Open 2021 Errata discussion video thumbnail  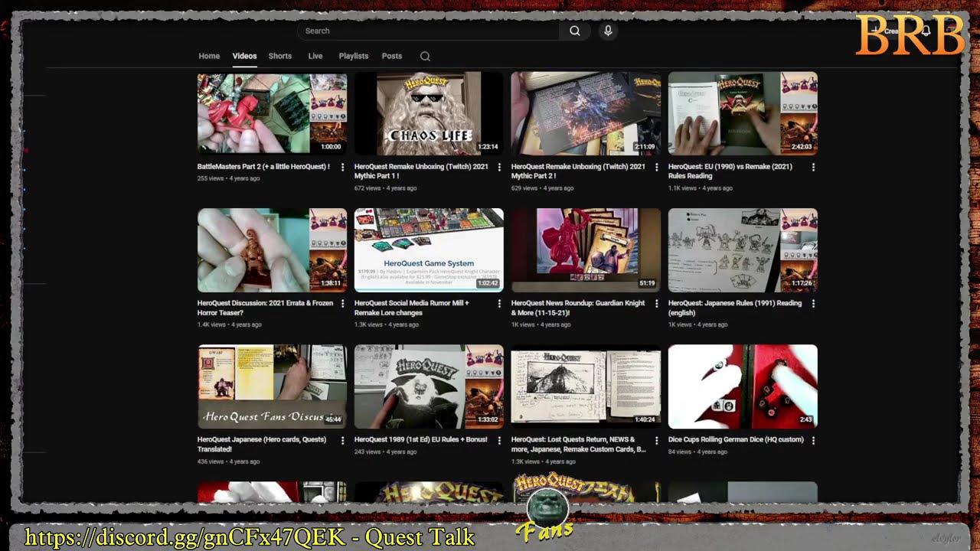click(x=272, y=250)
